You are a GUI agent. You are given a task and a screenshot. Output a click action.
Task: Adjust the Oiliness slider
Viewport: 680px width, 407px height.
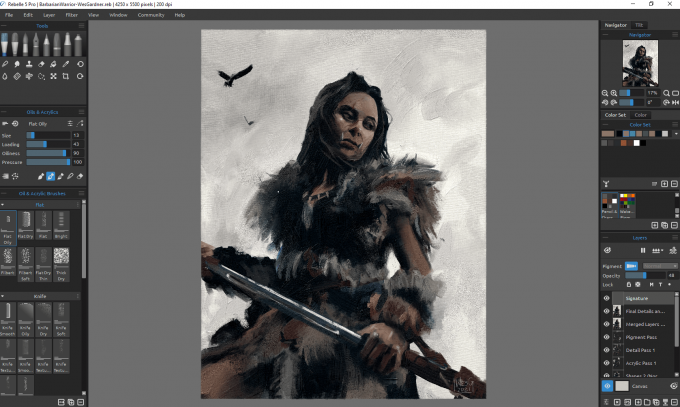(x=48, y=153)
